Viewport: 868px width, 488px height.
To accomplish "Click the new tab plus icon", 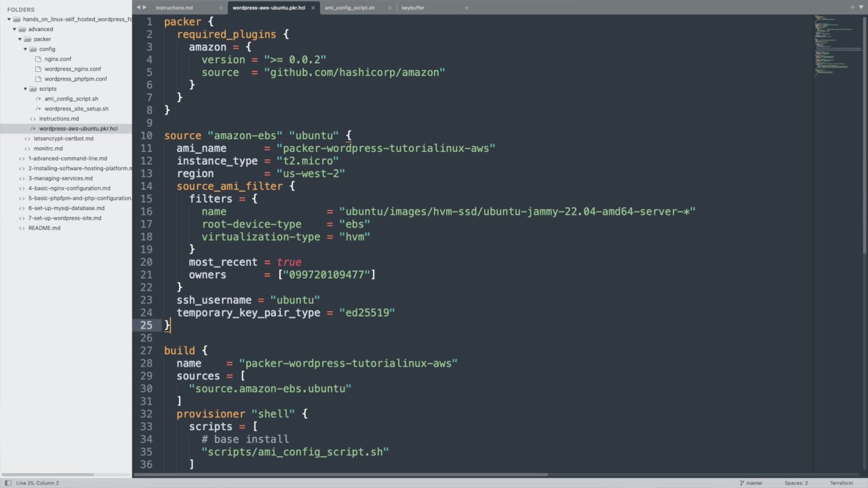I will click(x=852, y=7).
